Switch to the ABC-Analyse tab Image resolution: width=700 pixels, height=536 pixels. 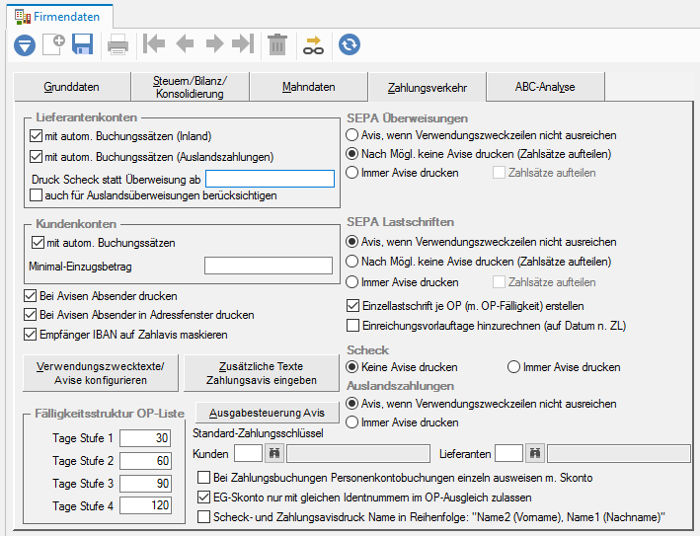[x=545, y=87]
